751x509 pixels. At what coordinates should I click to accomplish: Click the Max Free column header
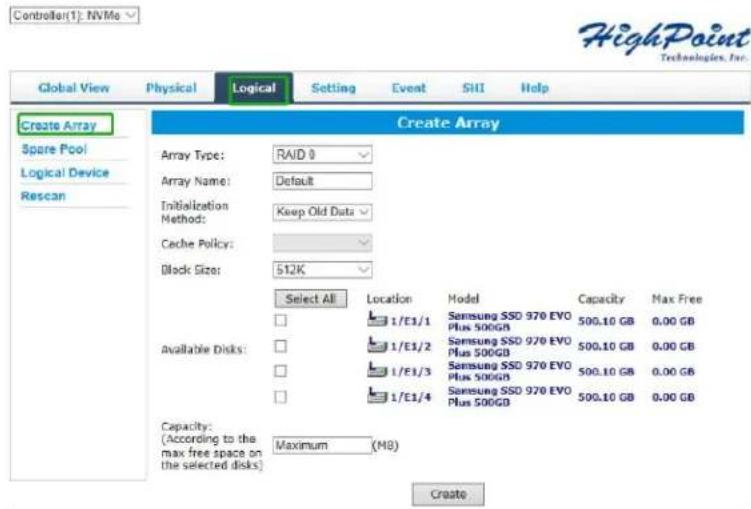[677, 299]
